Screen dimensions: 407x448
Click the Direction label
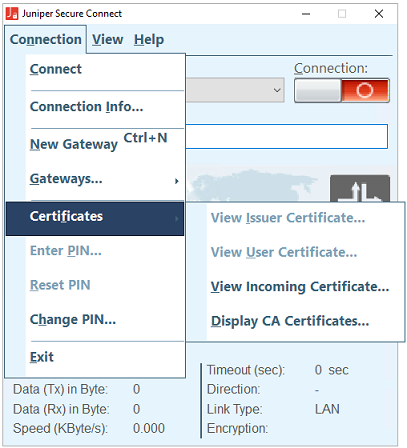(x=233, y=389)
